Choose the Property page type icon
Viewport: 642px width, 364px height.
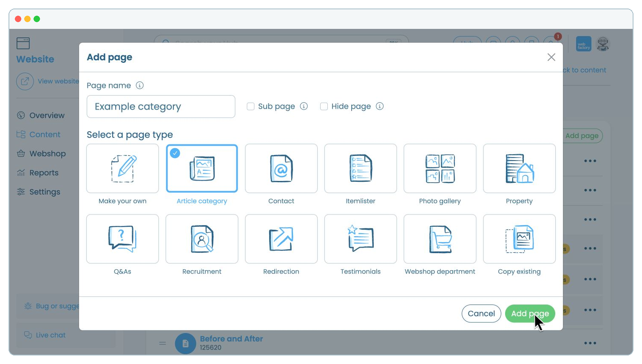tap(520, 169)
